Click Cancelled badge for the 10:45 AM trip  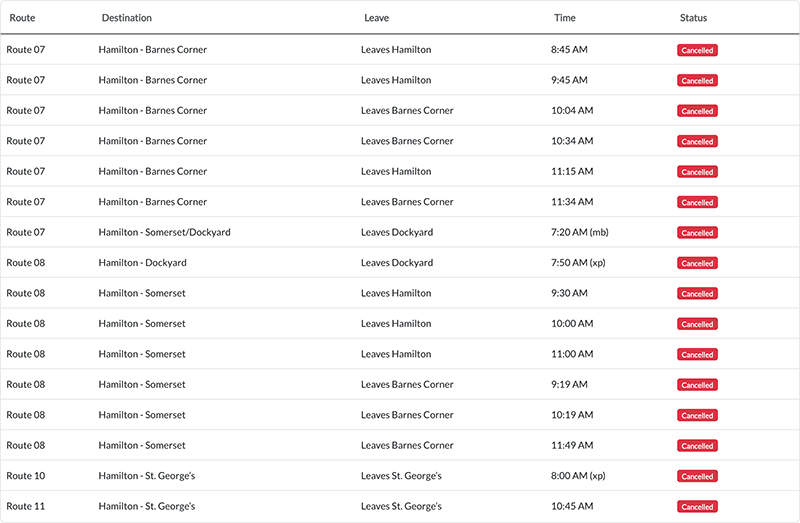pyautogui.click(x=697, y=507)
